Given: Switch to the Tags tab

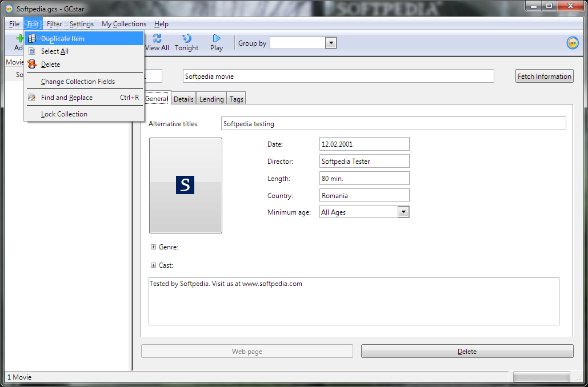Looking at the screenshot, I should point(236,99).
